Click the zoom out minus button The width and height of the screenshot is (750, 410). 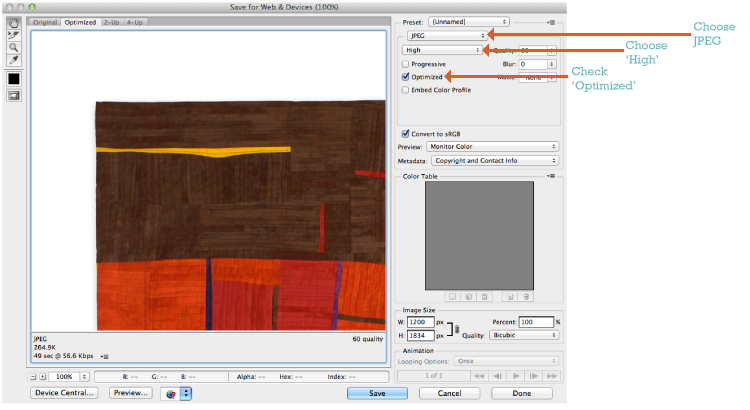33,377
